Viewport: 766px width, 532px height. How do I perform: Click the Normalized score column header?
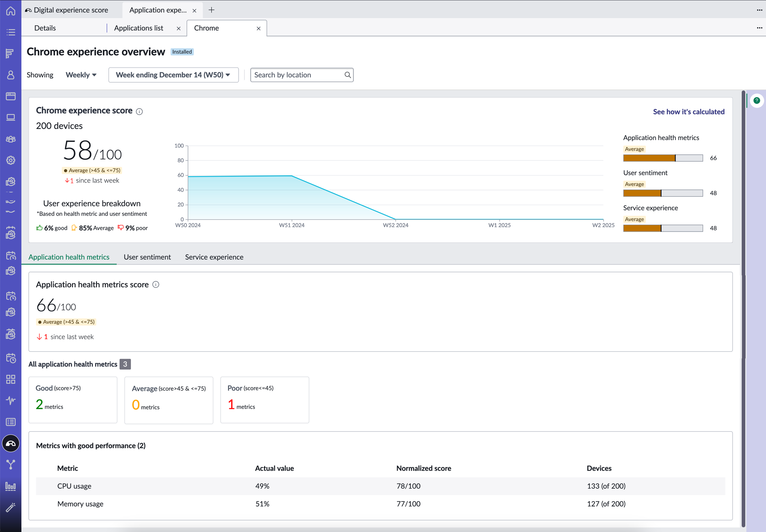point(424,468)
